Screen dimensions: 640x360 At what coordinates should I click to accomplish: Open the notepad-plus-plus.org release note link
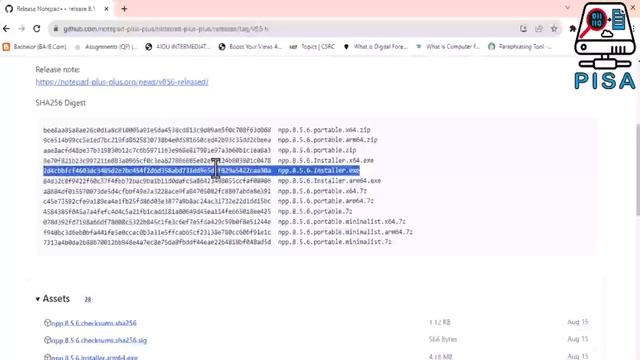122,82
